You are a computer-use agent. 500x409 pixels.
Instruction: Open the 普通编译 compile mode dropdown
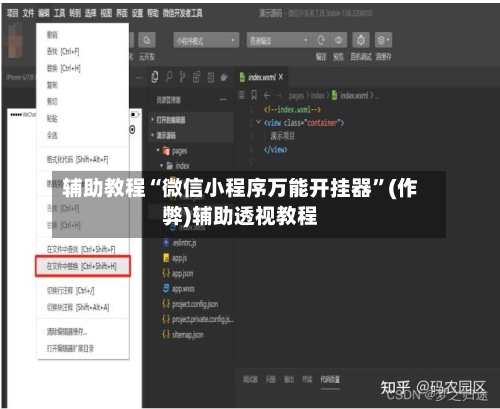[x=279, y=41]
